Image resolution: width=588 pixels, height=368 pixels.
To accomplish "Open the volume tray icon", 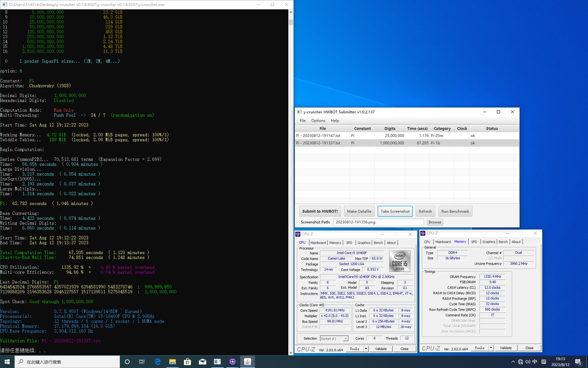I will click(527, 362).
